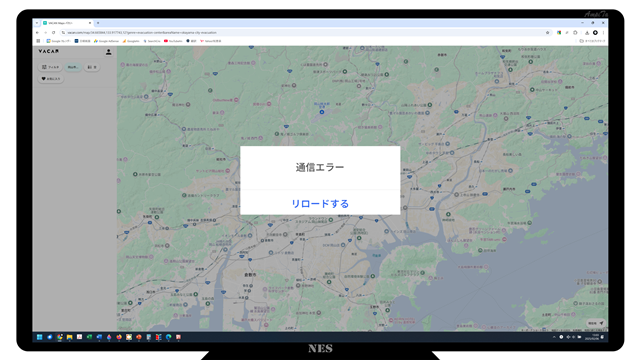Launch Firefox from the taskbar

(119, 337)
